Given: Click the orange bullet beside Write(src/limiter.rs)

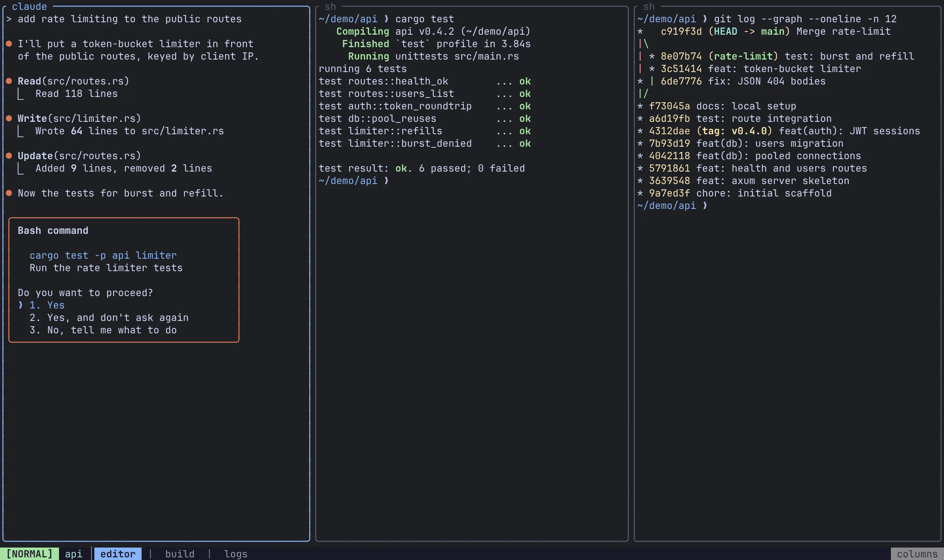Looking at the screenshot, I should click(x=9, y=118).
